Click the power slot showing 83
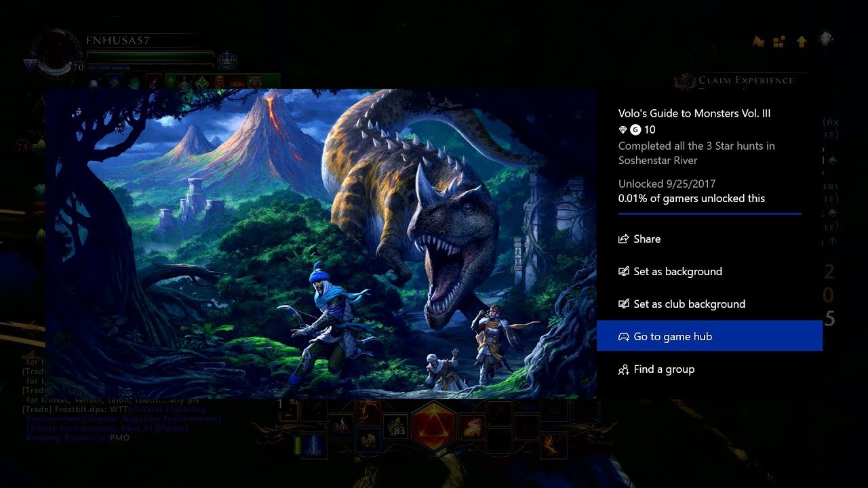Viewport: 868px width, 488px height. tap(395, 426)
